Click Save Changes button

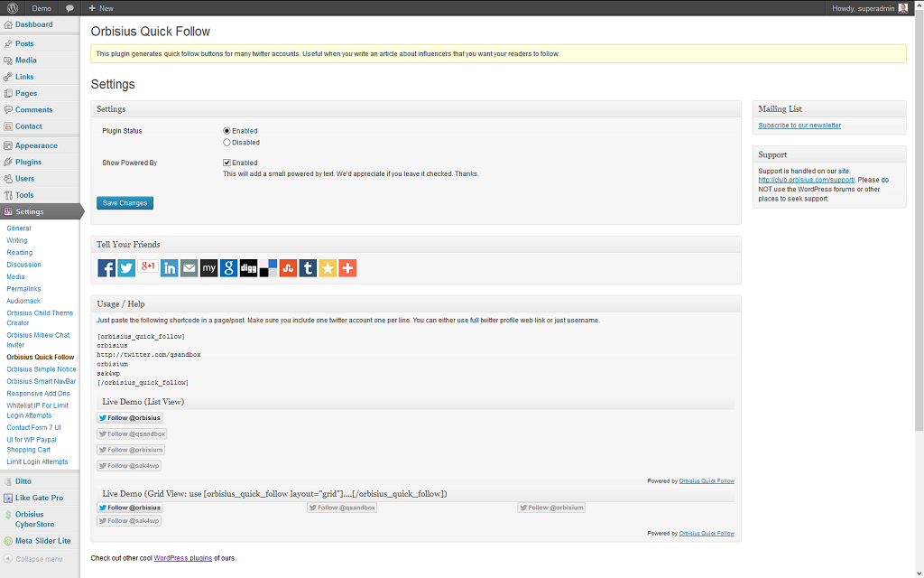pos(125,203)
